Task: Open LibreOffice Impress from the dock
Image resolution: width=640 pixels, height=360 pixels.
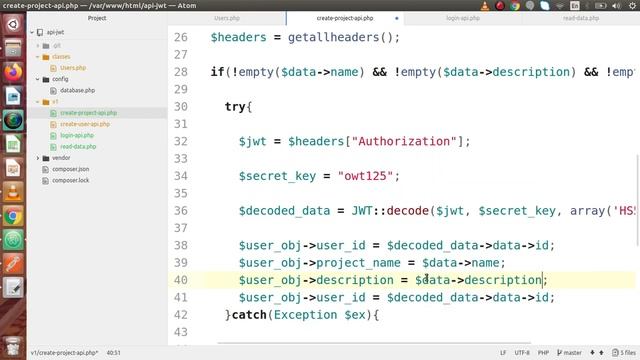Action: coord(13,169)
